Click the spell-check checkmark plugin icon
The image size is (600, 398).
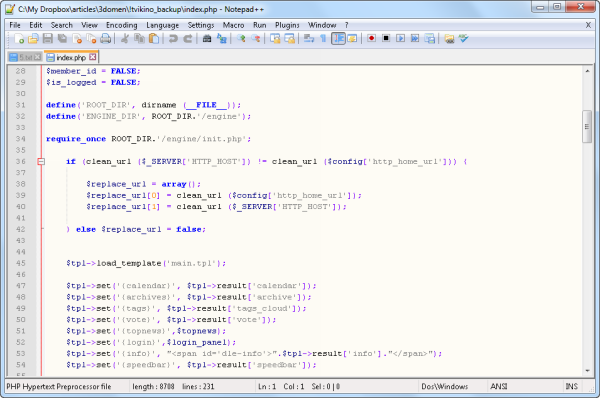463,38
